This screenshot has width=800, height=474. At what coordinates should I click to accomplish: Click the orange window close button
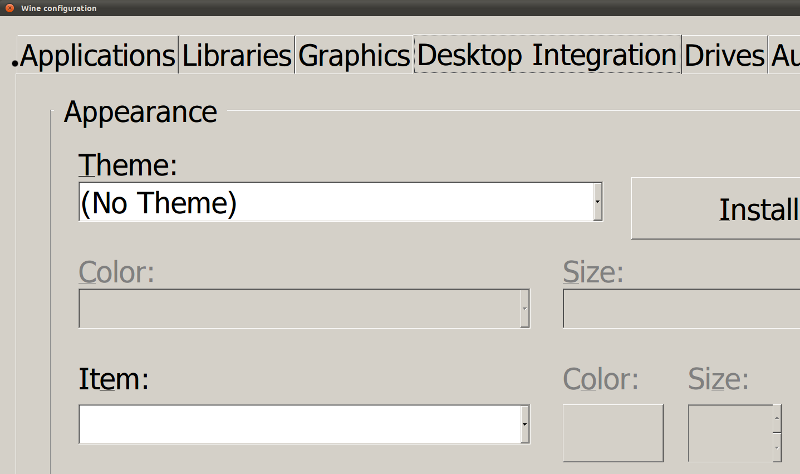[8, 8]
